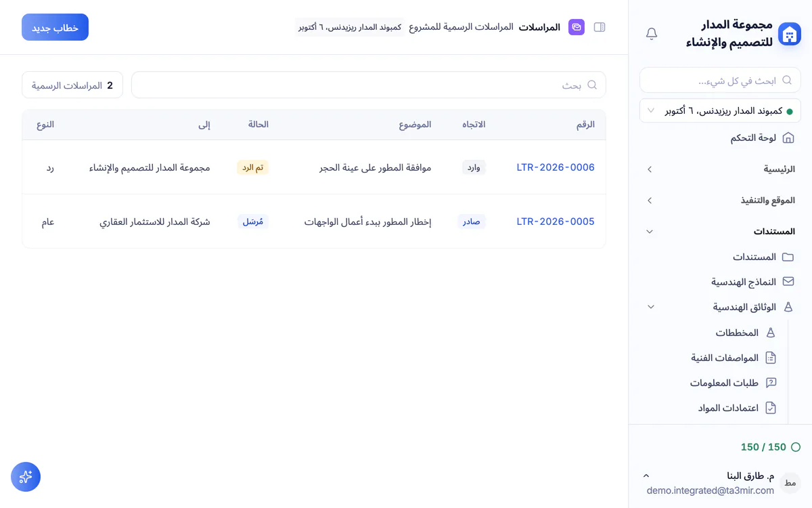This screenshot has width=812, height=508.
Task: Click subject موافقة المطور على عينة الحجر
Action: tap(376, 167)
